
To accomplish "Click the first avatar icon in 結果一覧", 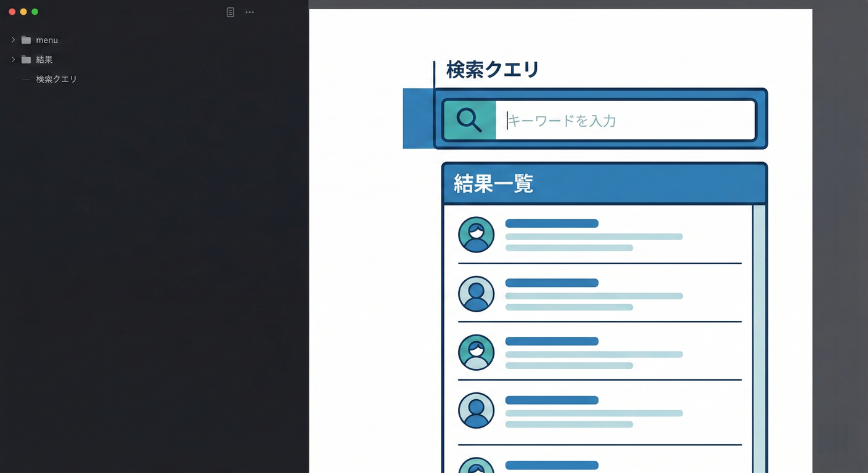I will pos(476,235).
